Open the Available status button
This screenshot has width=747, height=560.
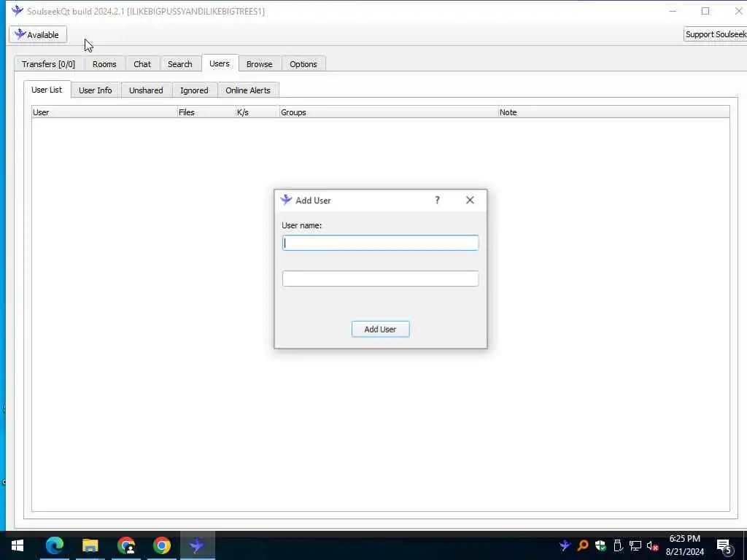38,34
